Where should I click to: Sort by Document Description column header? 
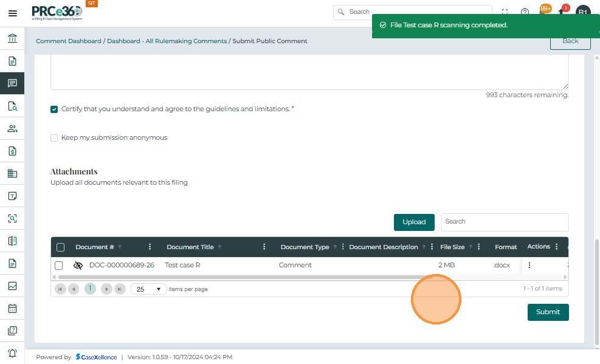[x=384, y=247]
